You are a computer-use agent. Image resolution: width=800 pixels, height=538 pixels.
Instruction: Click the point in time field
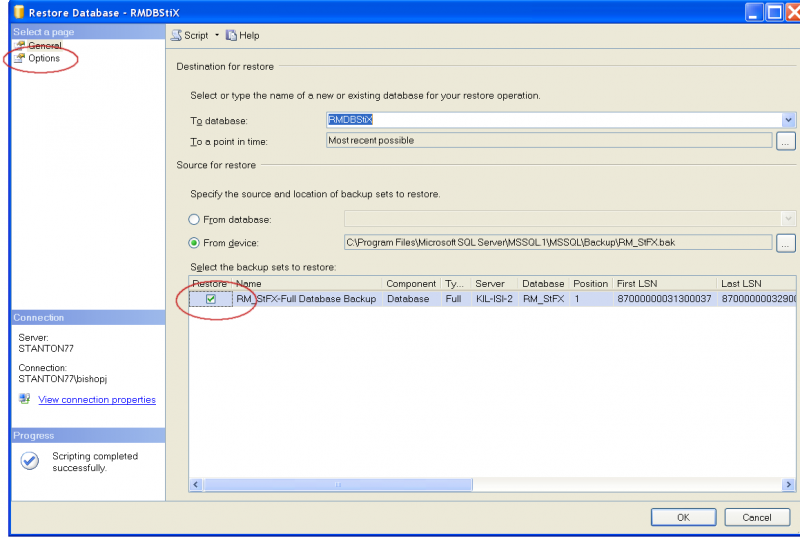click(548, 140)
